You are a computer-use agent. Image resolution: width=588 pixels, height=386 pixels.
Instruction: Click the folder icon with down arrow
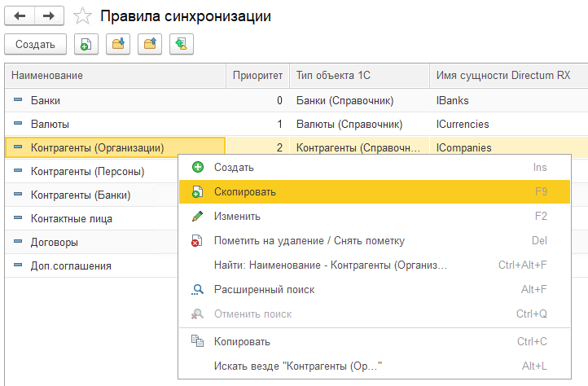pos(117,44)
